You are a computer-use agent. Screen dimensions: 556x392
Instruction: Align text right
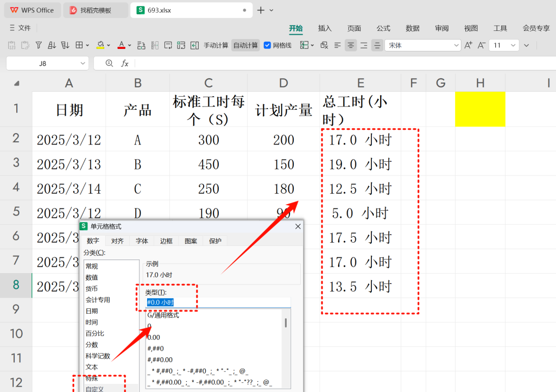[x=364, y=46]
